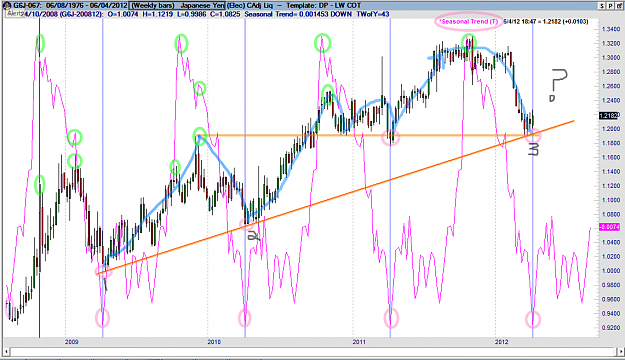Click the 'C=1.0825' close value

click(x=226, y=14)
